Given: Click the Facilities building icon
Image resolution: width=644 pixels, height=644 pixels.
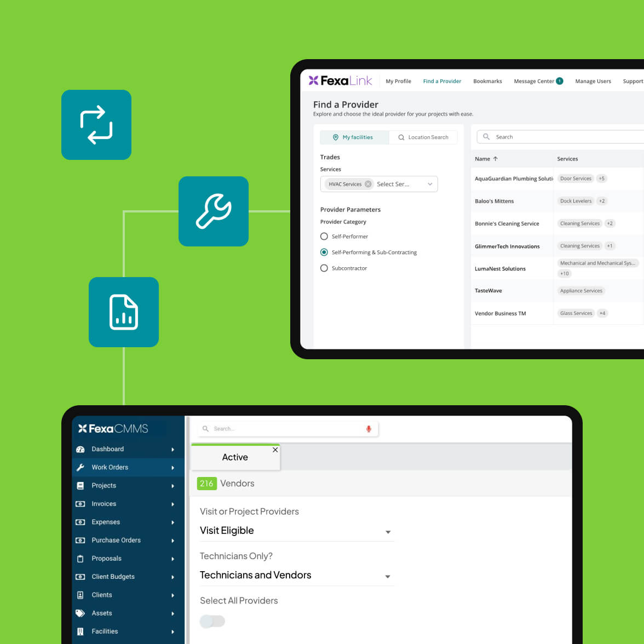Looking at the screenshot, I should click(81, 631).
